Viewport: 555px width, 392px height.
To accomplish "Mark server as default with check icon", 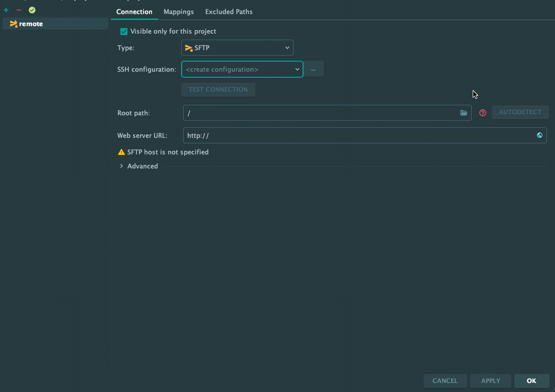I will pyautogui.click(x=32, y=10).
